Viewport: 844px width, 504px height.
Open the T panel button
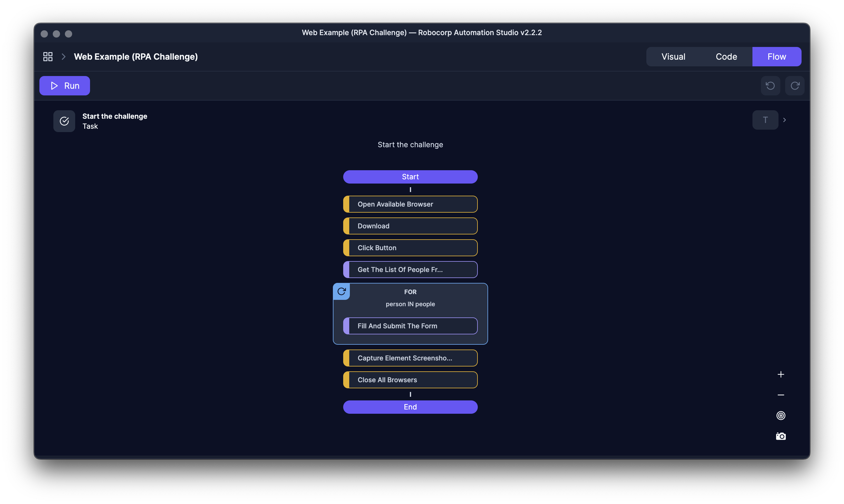coord(765,120)
